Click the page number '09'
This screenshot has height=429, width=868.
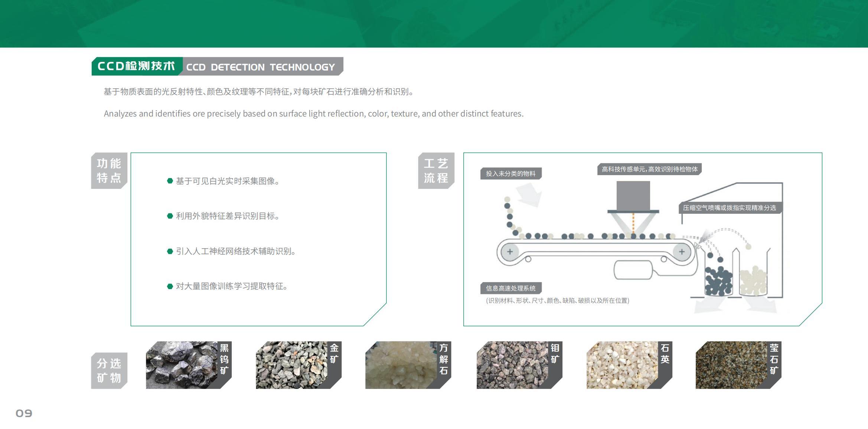pos(24,413)
